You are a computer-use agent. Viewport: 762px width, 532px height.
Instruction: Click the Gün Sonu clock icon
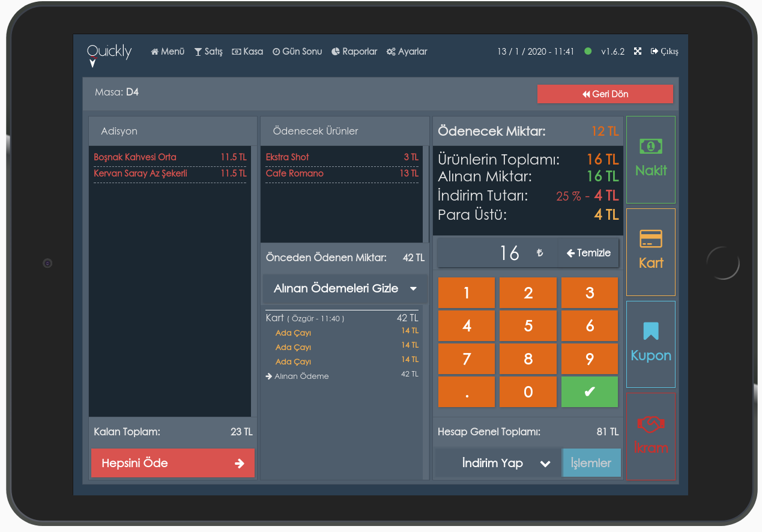point(277,52)
